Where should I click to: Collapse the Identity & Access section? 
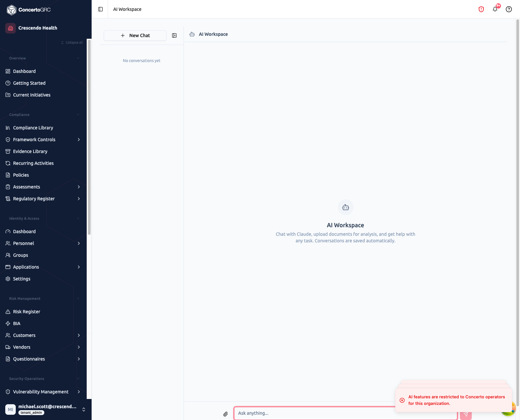[x=78, y=218]
